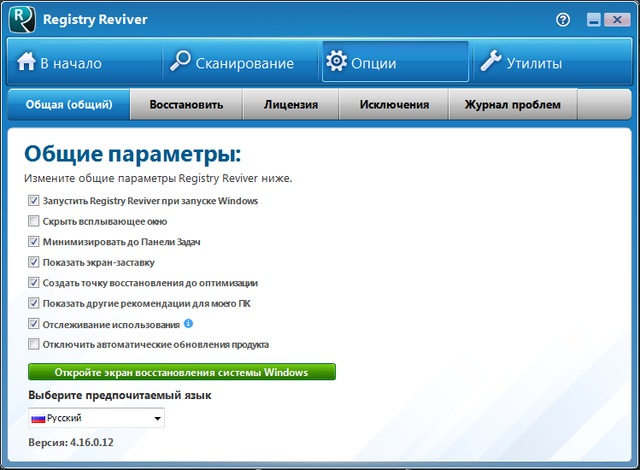Go to the Исключения tab
The image size is (640, 470).
(x=396, y=104)
